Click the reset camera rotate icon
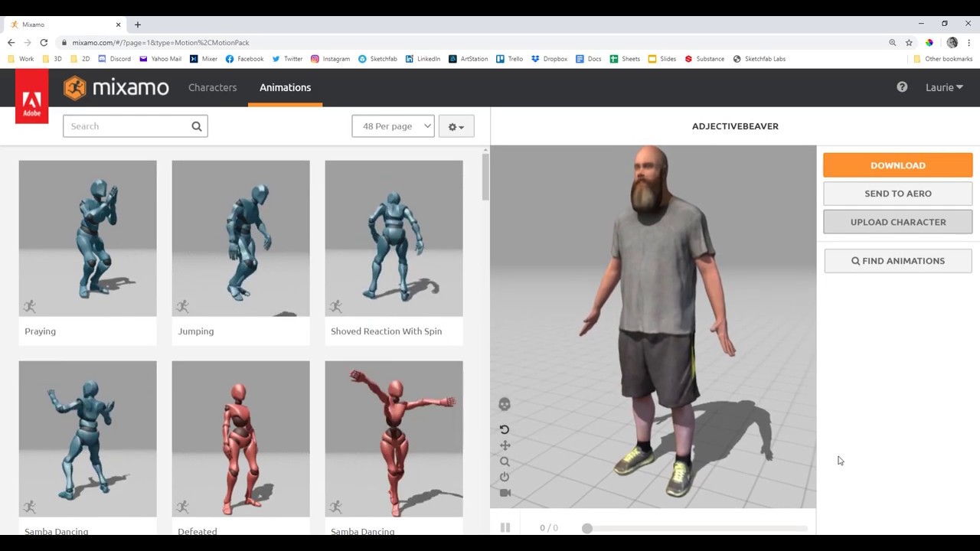Screen dimensions: 980x551 click(505, 429)
